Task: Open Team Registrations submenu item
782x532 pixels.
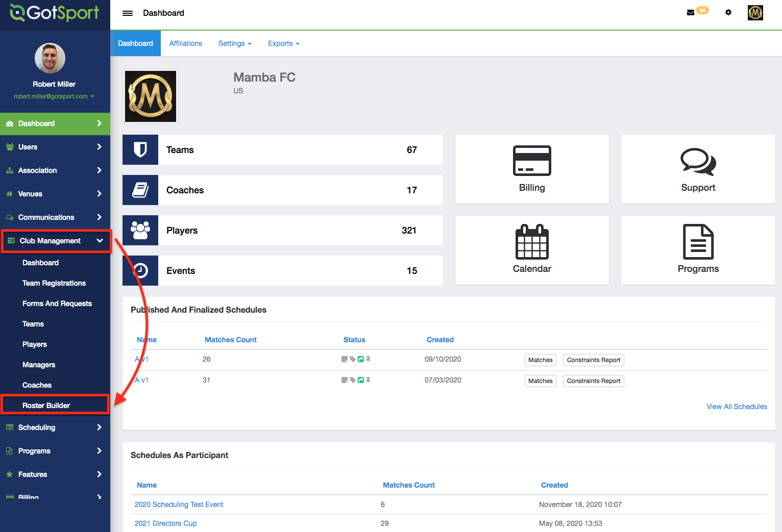Action: click(x=54, y=283)
